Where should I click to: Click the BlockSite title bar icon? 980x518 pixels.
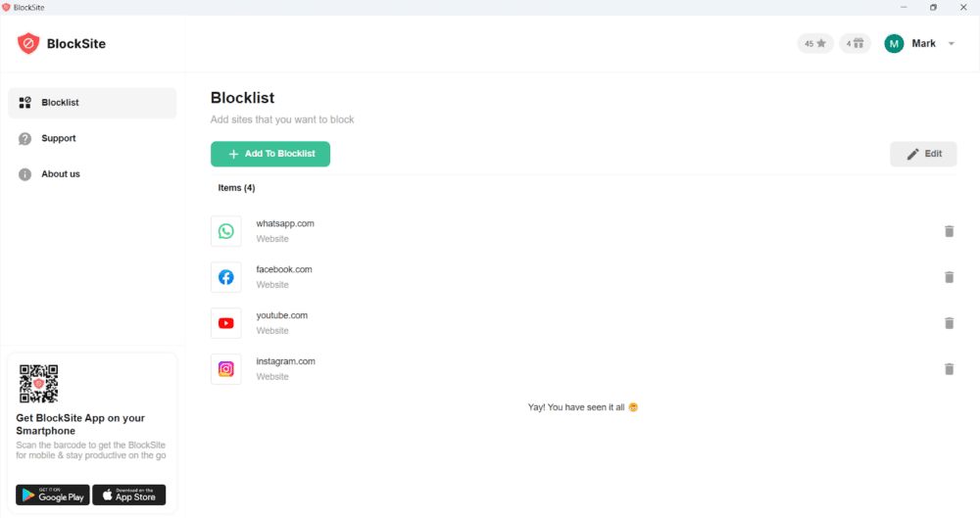click(6, 8)
